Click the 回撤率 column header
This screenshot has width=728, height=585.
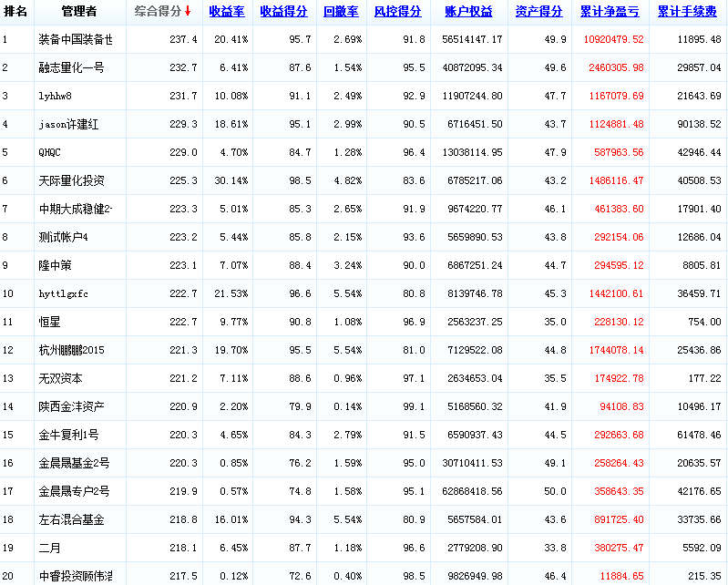340,12
